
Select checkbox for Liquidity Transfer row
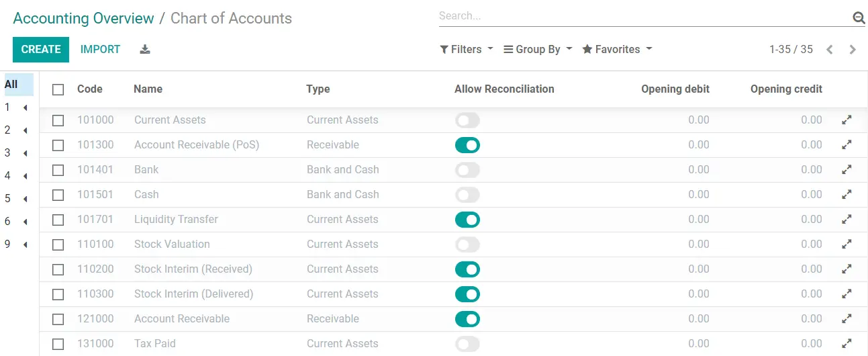[x=58, y=220]
